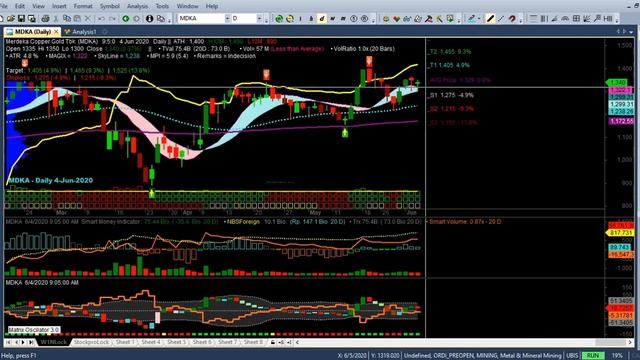This screenshot has height=360, width=640.
Task: Click the red heart favorites icon
Action: (396, 18)
